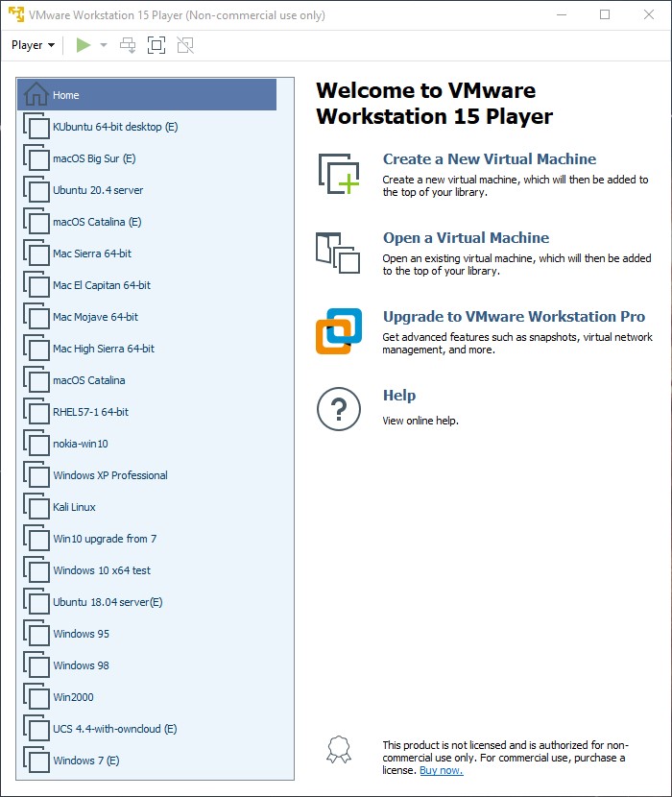This screenshot has width=672, height=797.
Task: Click the VM icon beside RHEL57-1 64-bit
Action: (x=36, y=412)
